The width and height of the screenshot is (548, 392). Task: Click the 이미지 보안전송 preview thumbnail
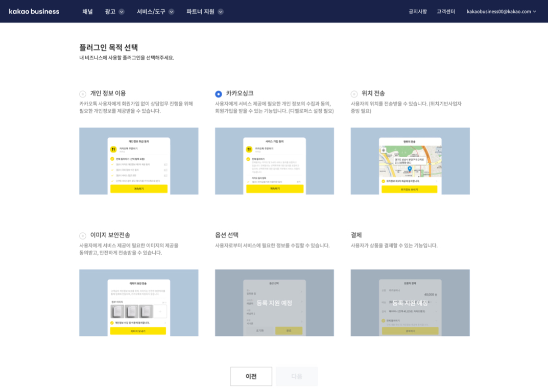pos(138,303)
